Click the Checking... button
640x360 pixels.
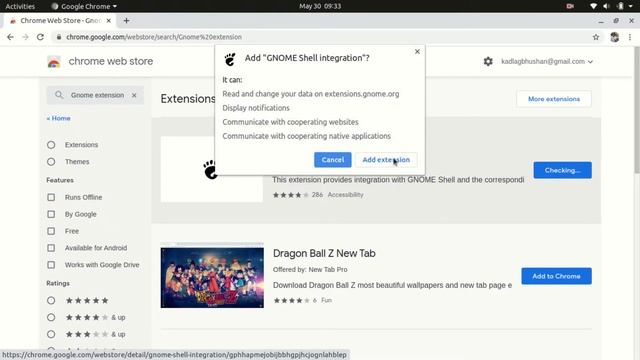coord(562,170)
